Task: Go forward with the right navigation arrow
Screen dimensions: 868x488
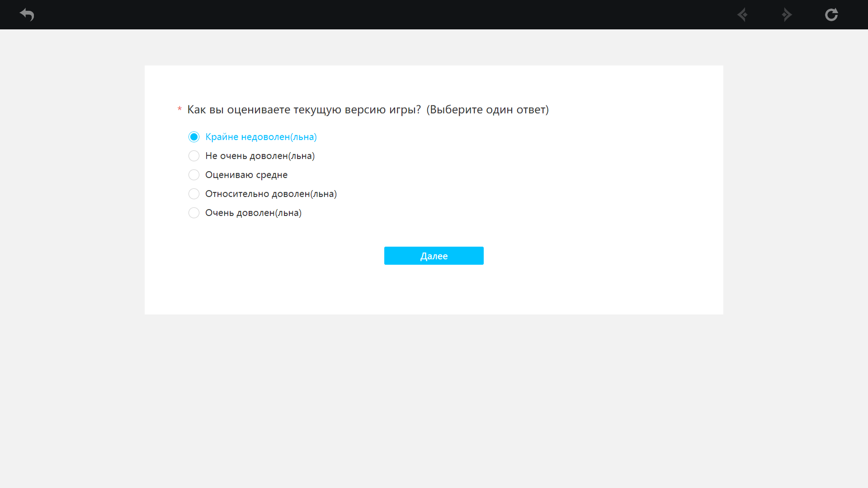Action: 787,14
